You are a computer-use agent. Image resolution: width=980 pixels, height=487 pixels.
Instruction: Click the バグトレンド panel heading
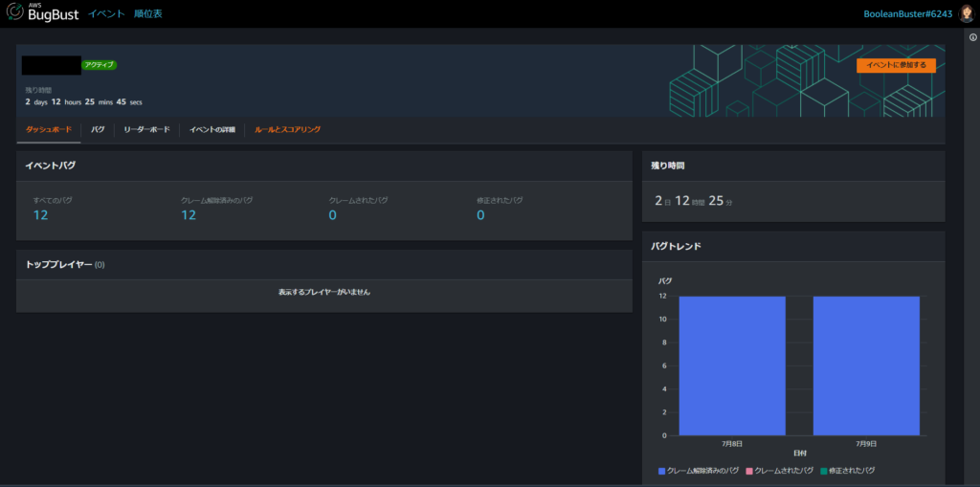point(677,246)
